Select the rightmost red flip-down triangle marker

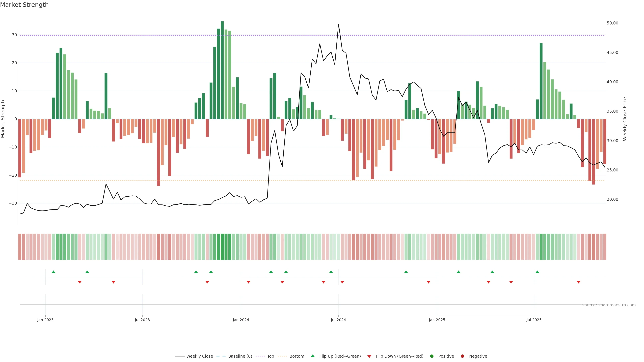click(578, 282)
